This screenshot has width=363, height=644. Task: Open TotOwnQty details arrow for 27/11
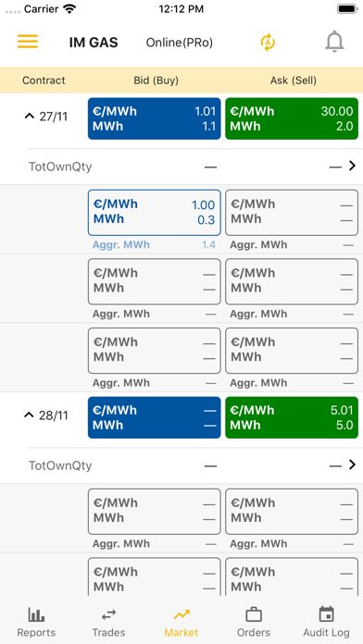click(x=352, y=166)
